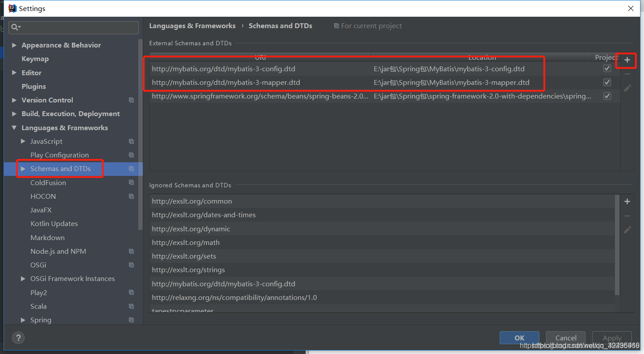
Task: Click the URI column header
Action: coord(261,57)
